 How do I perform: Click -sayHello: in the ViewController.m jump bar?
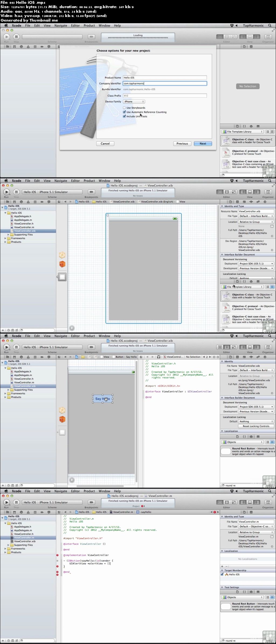[x=144, y=512]
